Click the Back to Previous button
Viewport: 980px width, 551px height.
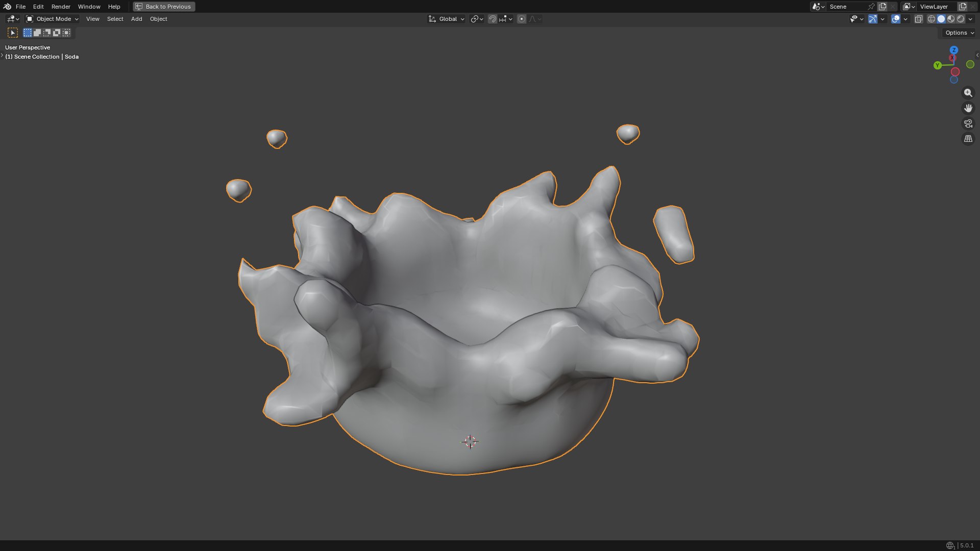(164, 7)
